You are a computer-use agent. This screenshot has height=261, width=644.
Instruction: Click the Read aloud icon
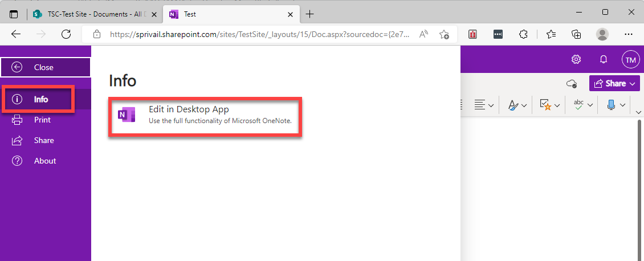tap(423, 34)
